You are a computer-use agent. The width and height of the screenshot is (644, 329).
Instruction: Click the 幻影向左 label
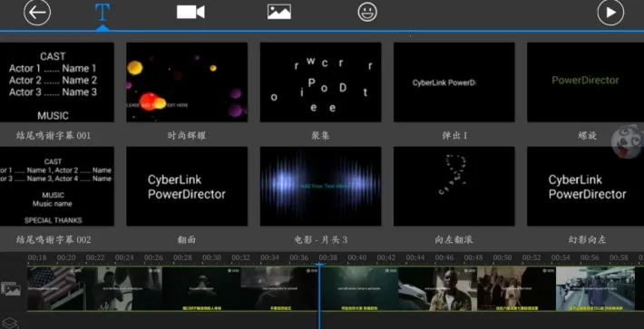(588, 239)
